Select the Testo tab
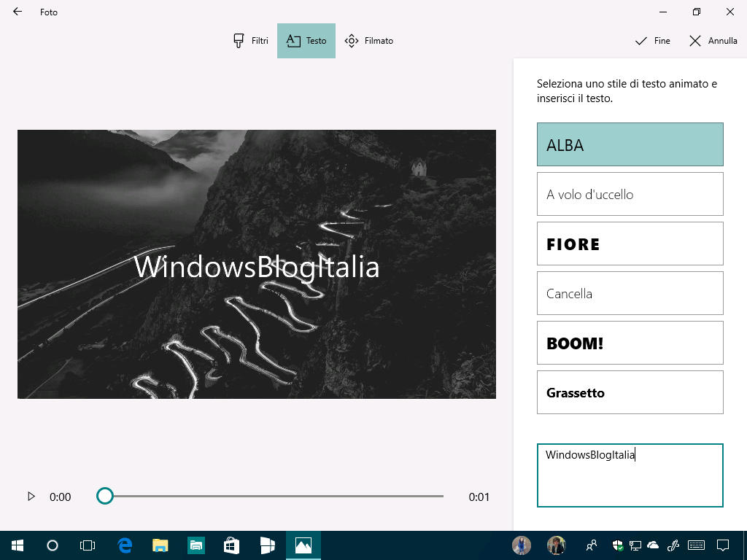747x560 pixels. [x=306, y=41]
